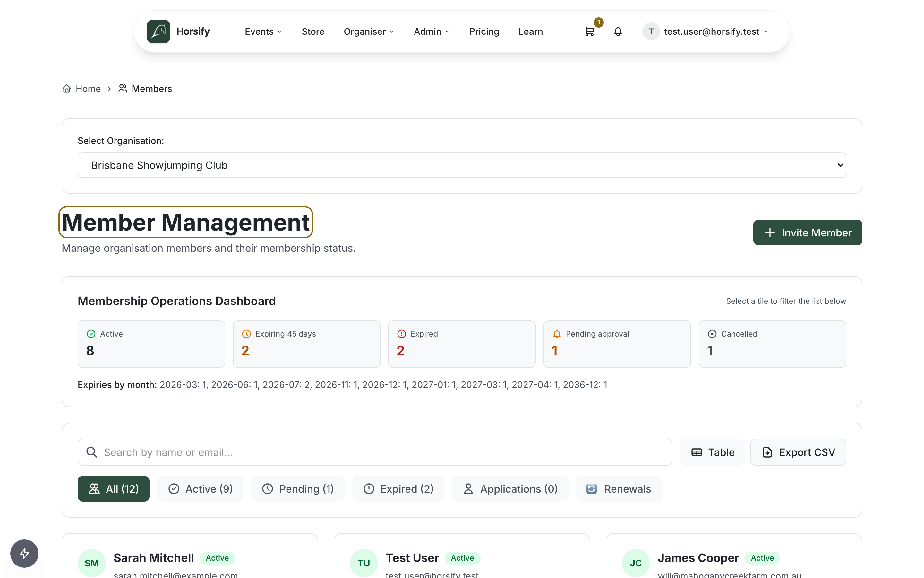
Task: Click the Active badge next to Sarah Mitchell
Action: click(217, 558)
